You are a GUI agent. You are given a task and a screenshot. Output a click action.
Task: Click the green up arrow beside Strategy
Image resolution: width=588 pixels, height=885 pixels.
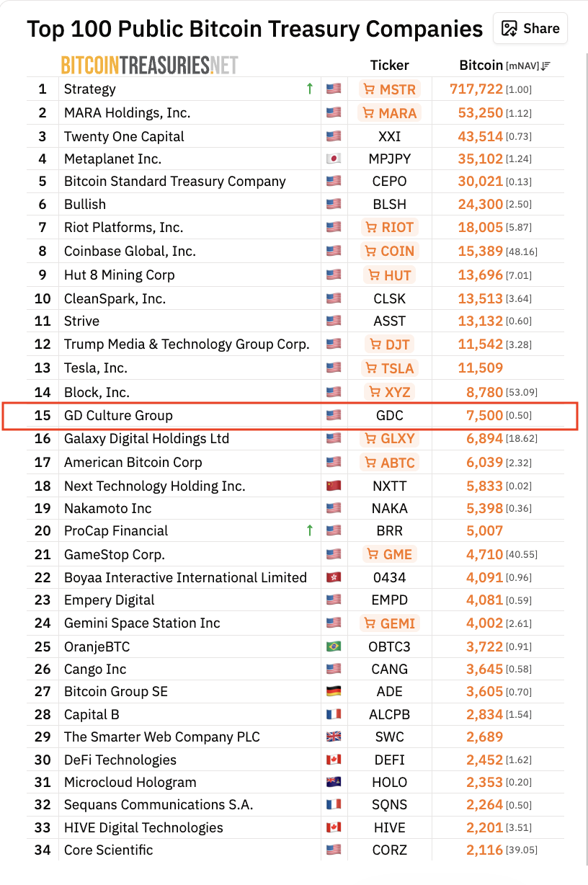pos(309,88)
